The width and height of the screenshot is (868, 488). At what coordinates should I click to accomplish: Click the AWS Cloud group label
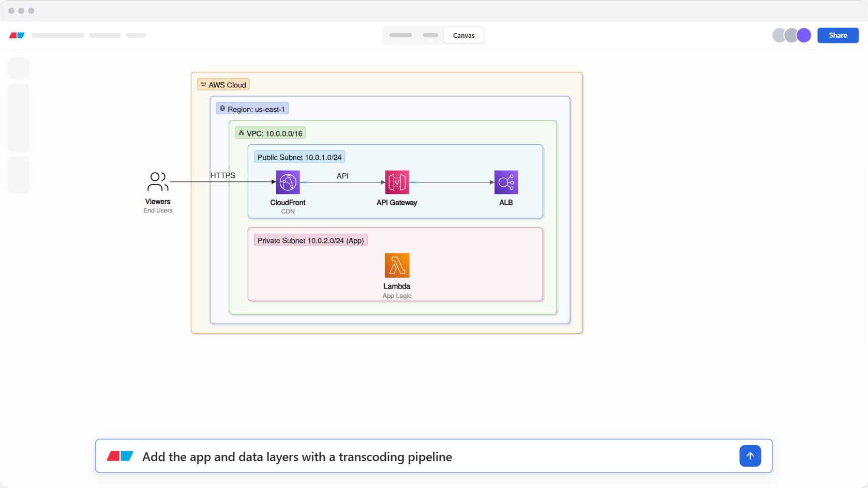pyautogui.click(x=223, y=85)
